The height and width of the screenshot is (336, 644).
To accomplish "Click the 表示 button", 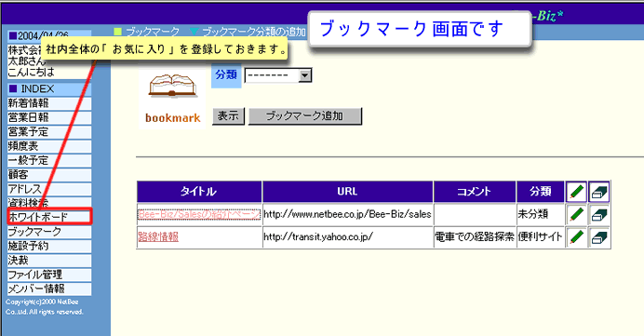I will tap(228, 116).
